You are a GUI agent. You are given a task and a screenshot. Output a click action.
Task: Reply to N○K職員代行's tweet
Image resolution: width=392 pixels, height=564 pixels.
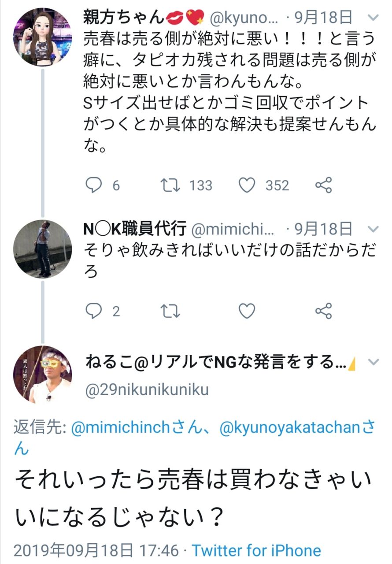point(93,312)
